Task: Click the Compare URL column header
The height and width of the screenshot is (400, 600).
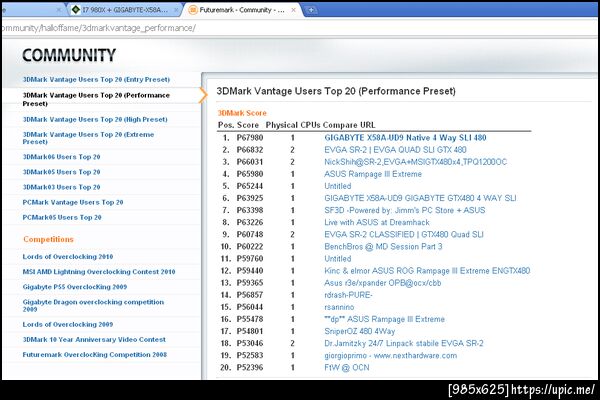Action: coord(349,125)
